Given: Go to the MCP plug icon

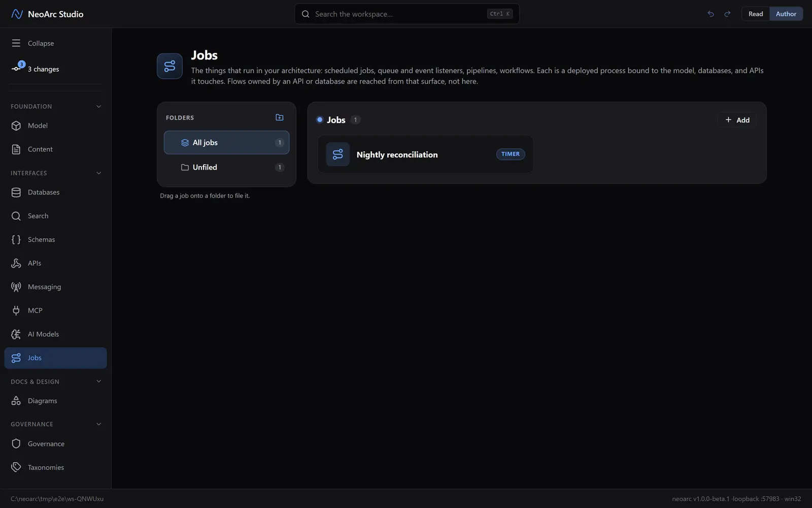Looking at the screenshot, I should point(16,310).
